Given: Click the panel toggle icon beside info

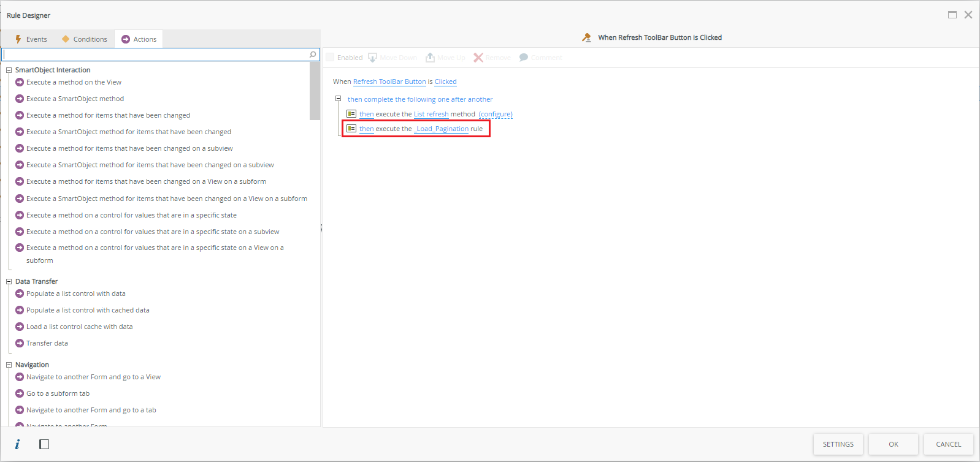Looking at the screenshot, I should [x=44, y=444].
